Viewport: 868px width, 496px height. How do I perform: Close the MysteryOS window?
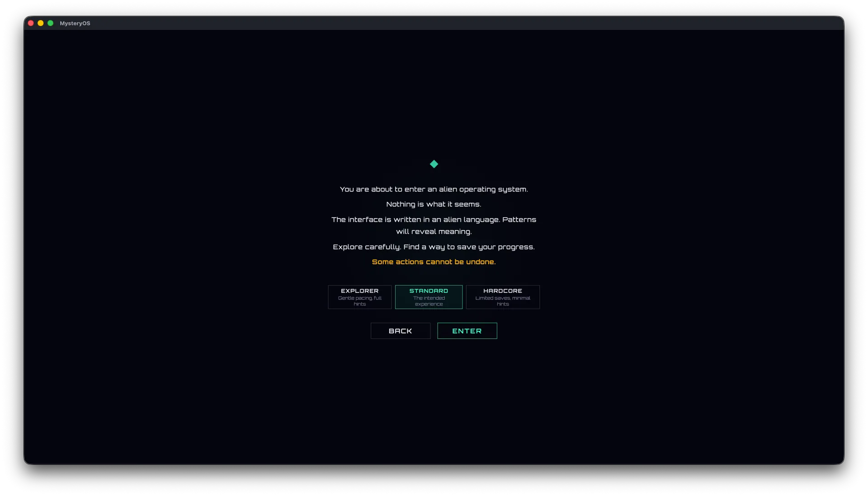click(x=31, y=23)
